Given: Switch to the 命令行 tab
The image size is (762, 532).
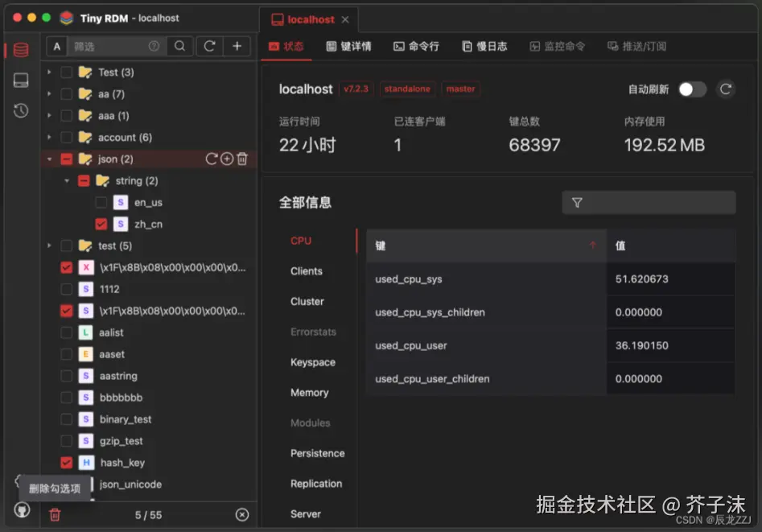Looking at the screenshot, I should pyautogui.click(x=416, y=47).
